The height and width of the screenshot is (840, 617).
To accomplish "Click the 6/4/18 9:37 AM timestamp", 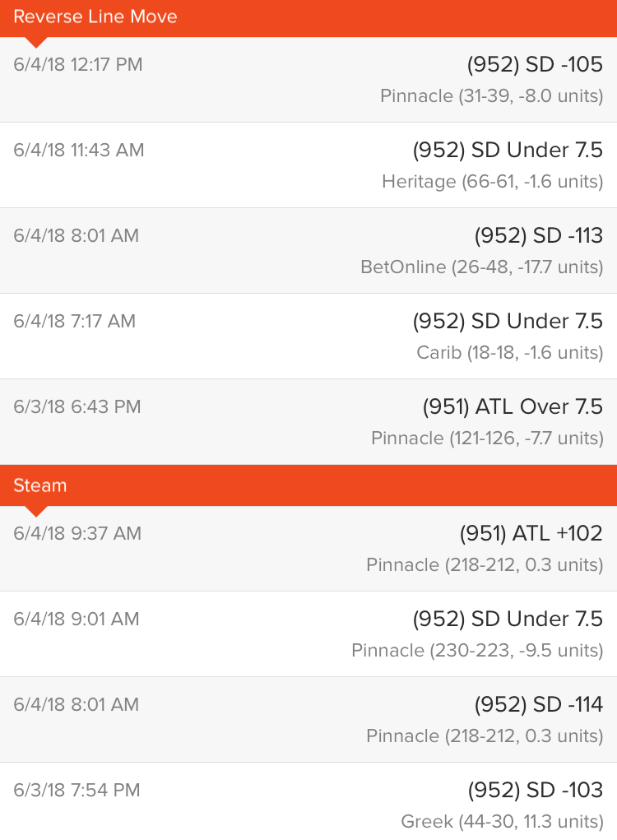I will pyautogui.click(x=77, y=534).
